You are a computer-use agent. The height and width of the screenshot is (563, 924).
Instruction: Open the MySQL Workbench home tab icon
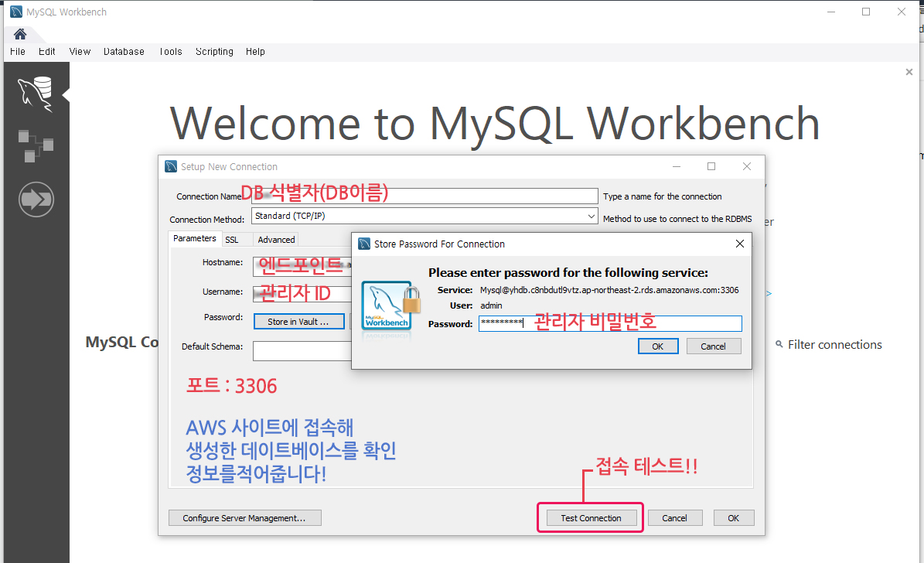(x=20, y=34)
